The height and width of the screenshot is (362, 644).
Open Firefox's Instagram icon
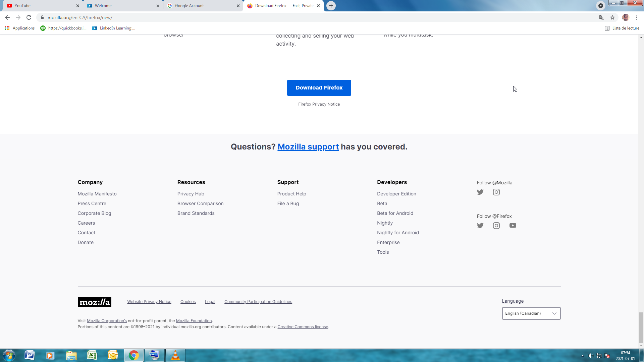click(496, 226)
